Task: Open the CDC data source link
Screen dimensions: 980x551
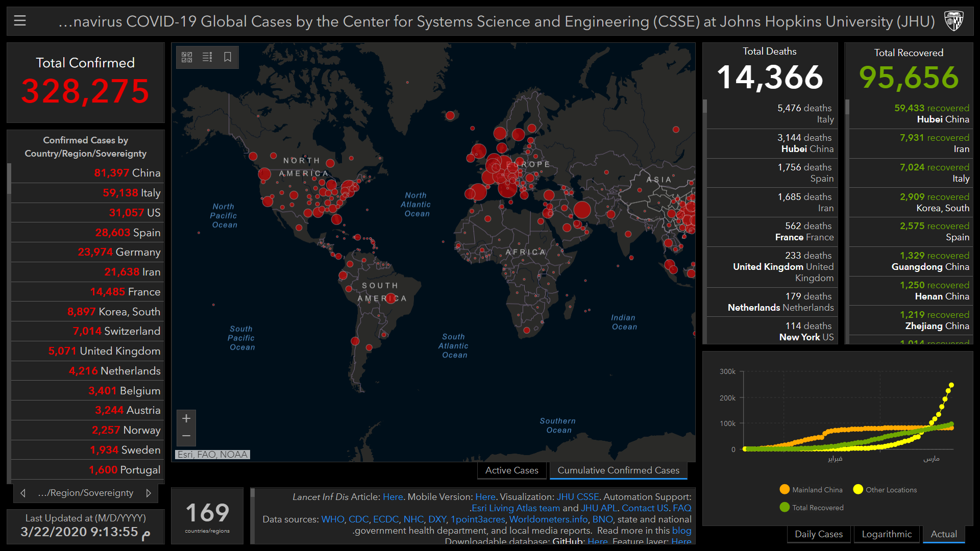Action: coord(358,519)
